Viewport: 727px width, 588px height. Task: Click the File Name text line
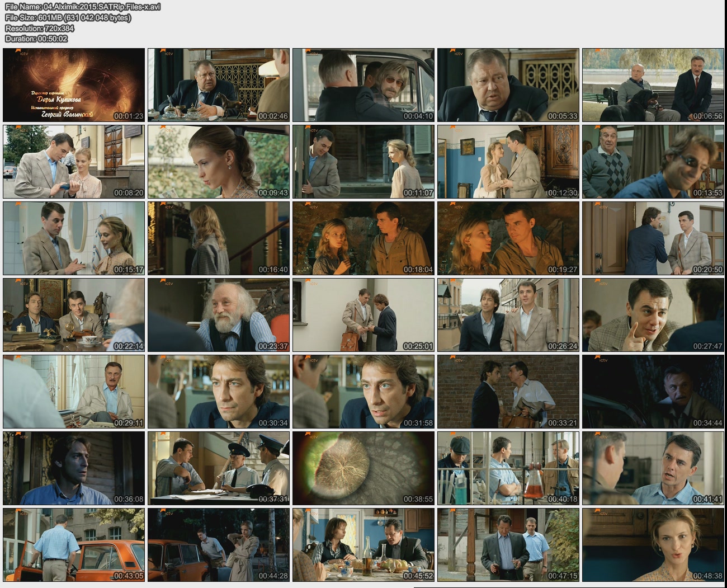coord(83,7)
